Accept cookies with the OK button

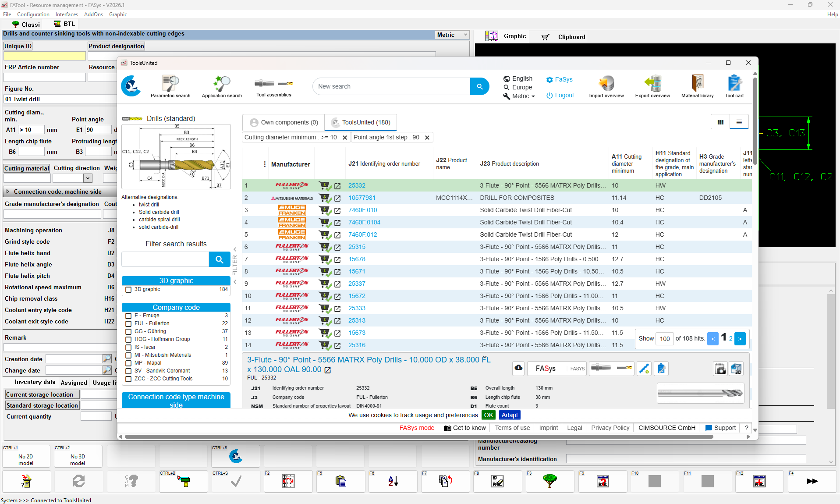pos(489,415)
